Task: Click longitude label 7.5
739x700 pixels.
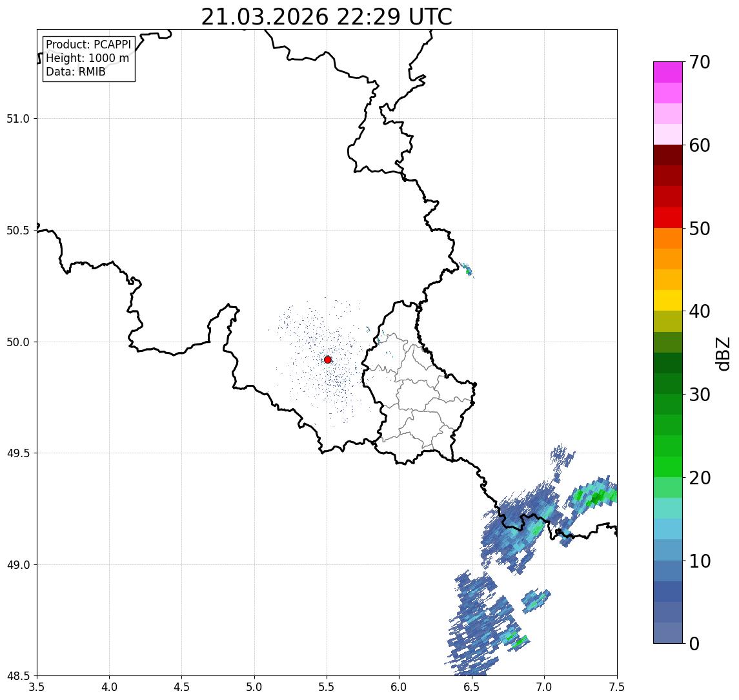Action: click(x=617, y=687)
